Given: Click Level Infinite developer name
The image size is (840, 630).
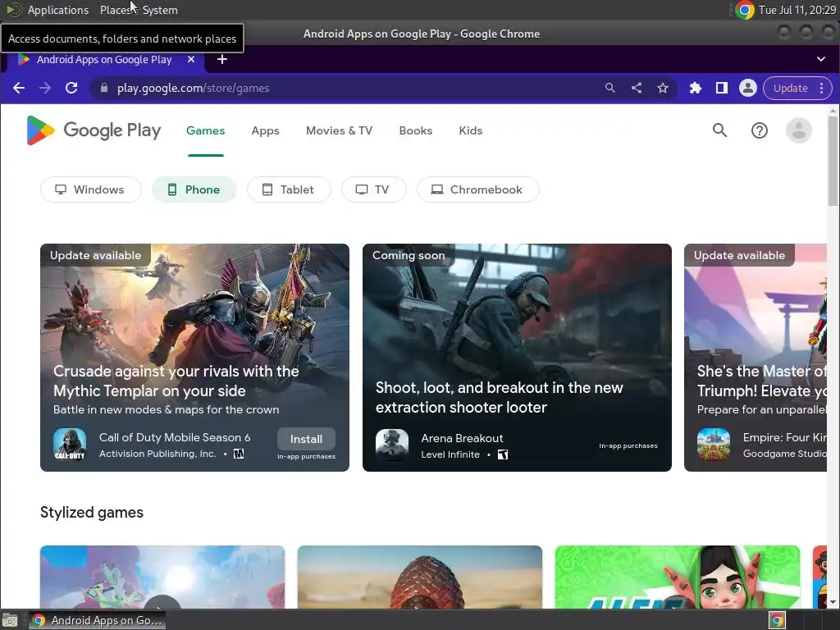Looking at the screenshot, I should click(x=450, y=454).
